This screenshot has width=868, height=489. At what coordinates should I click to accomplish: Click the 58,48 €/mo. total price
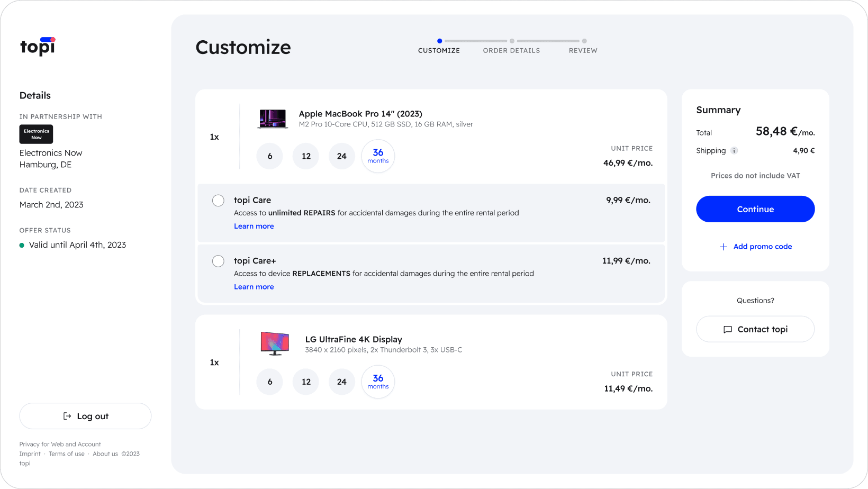pos(785,131)
